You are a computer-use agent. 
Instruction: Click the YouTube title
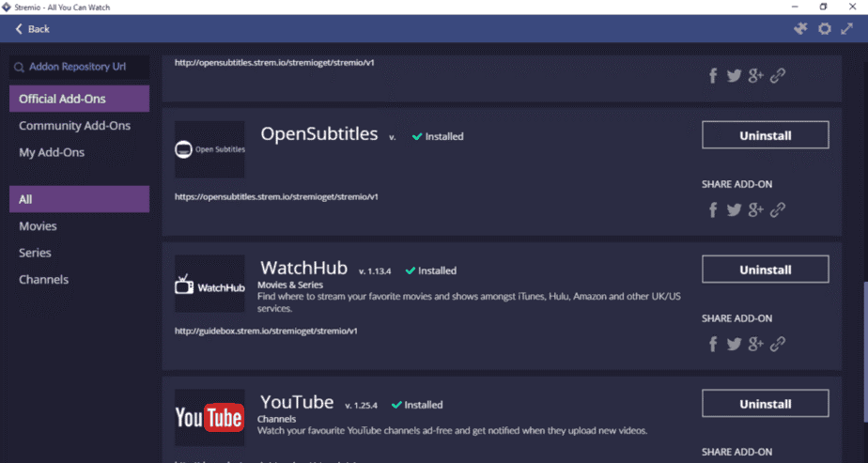click(297, 402)
